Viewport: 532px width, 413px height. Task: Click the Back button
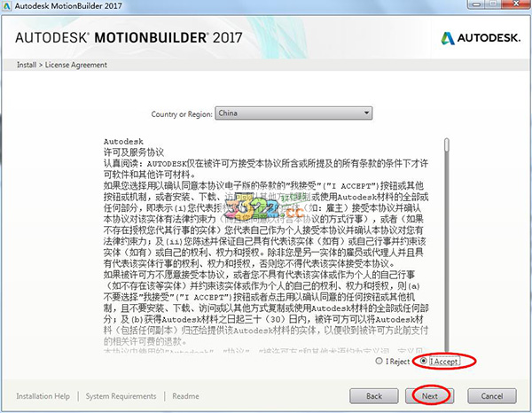point(374,396)
